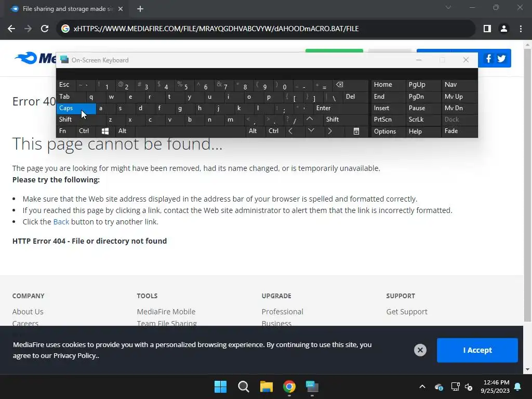Expand hidden system tray icons

422,387
